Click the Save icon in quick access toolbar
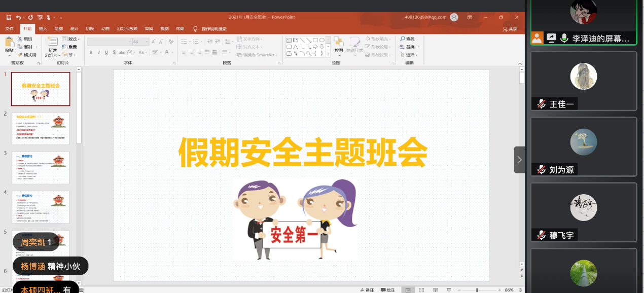644x293 pixels. click(x=9, y=17)
